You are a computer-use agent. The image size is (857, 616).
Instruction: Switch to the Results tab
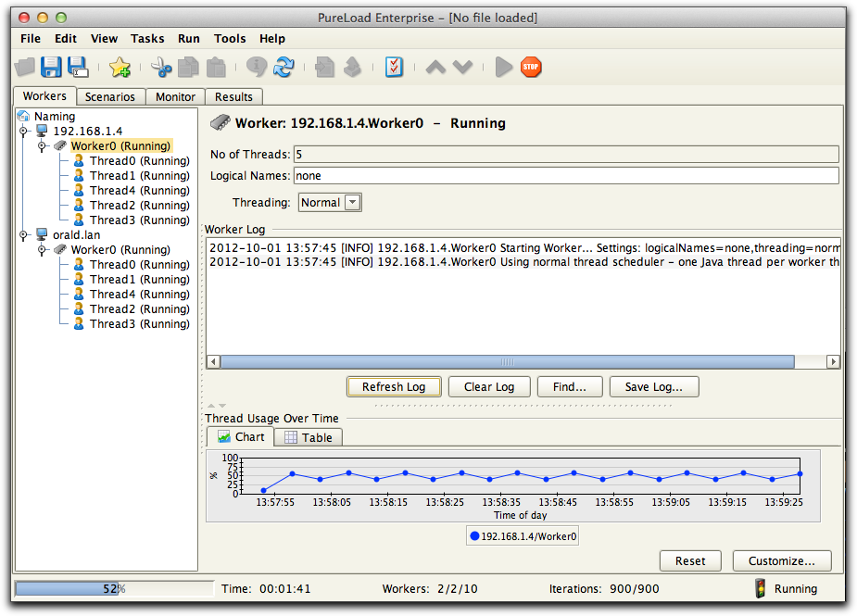[x=233, y=96]
